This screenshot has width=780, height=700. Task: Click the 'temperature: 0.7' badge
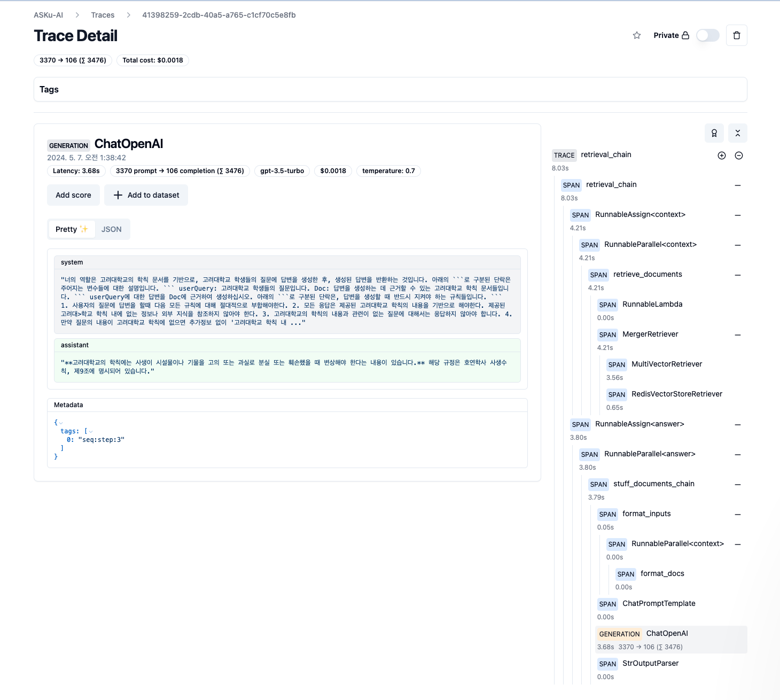click(388, 171)
